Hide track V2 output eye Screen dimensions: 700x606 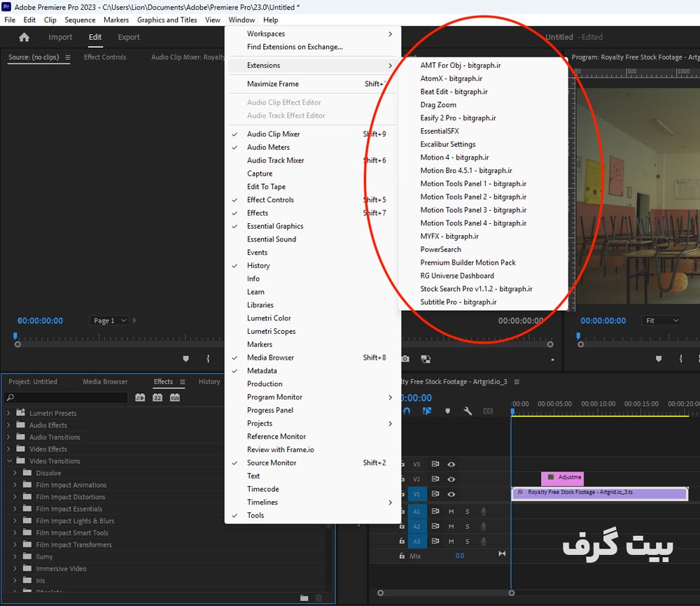[451, 479]
